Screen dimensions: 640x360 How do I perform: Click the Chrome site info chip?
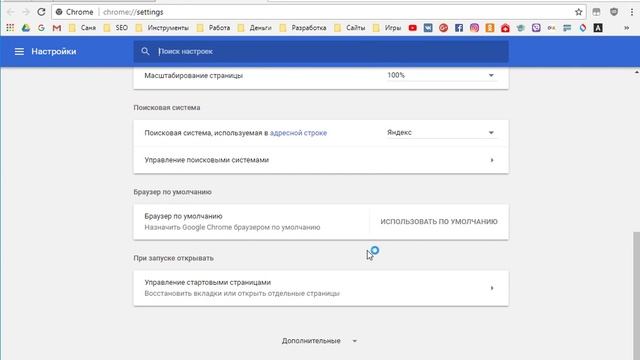click(75, 12)
